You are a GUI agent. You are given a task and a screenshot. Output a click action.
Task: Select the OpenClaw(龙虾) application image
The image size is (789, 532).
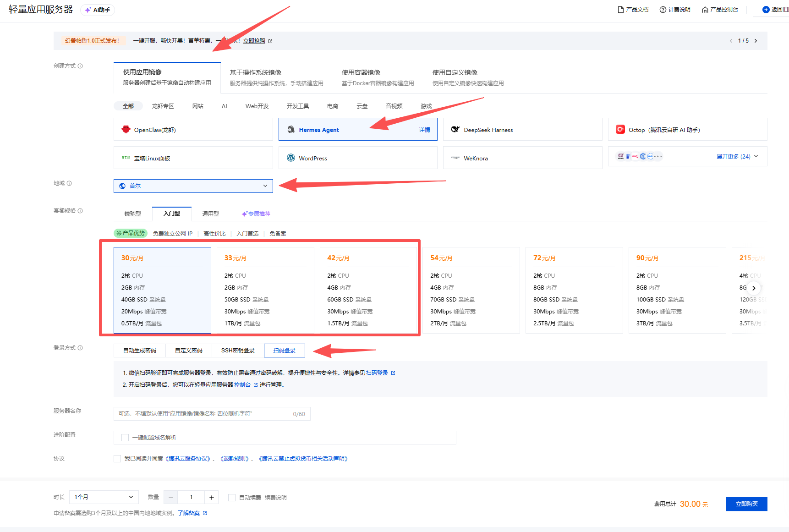(x=193, y=130)
